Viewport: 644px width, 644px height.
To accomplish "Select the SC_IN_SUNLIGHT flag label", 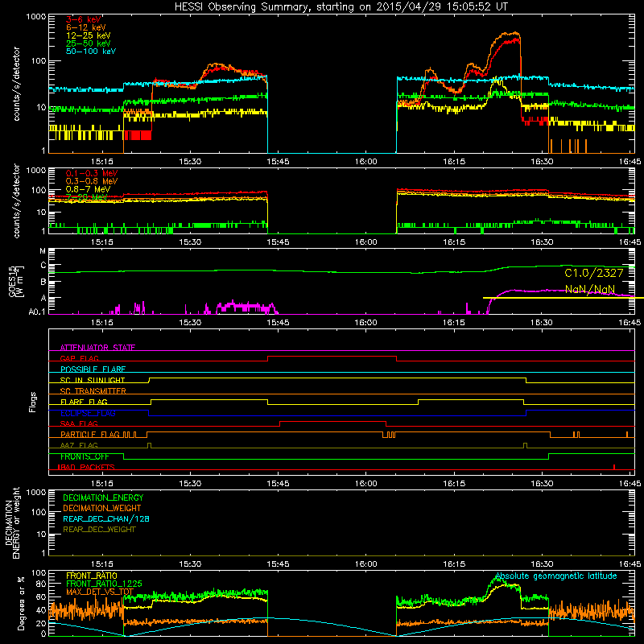I will [93, 380].
